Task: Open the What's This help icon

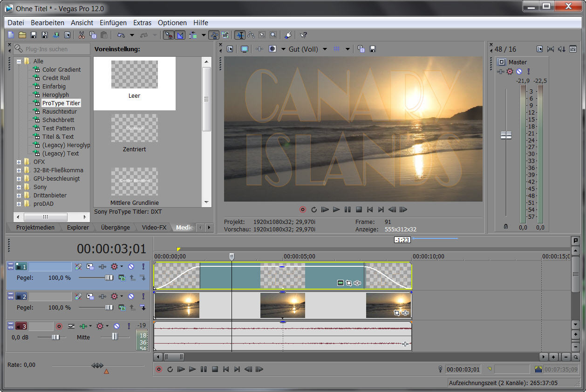Action: (x=303, y=35)
